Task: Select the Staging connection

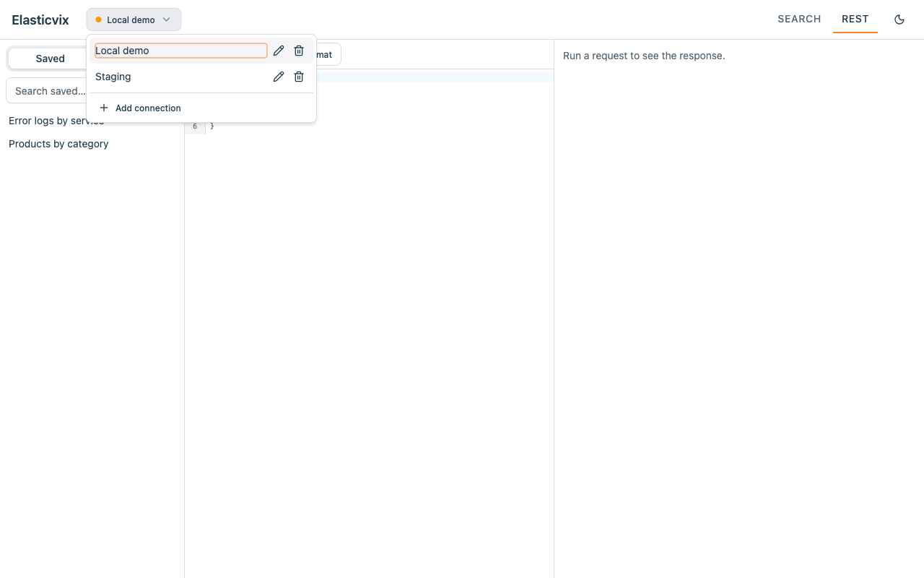Action: [x=180, y=77]
